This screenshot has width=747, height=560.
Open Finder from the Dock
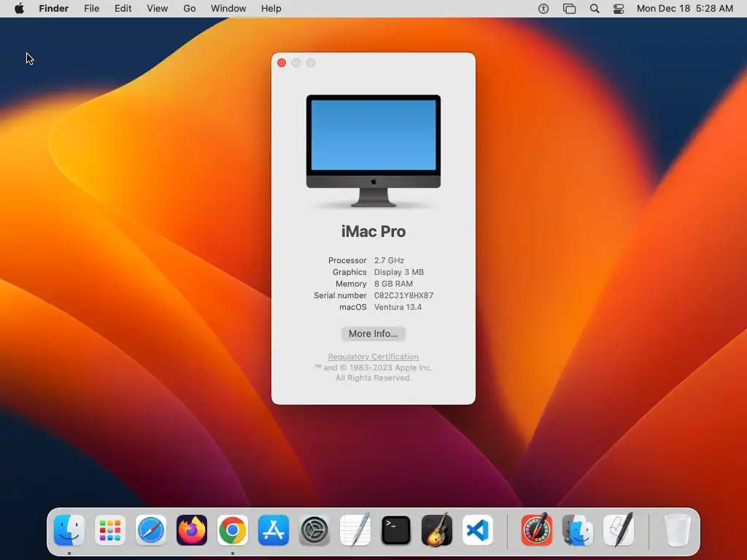click(x=69, y=530)
